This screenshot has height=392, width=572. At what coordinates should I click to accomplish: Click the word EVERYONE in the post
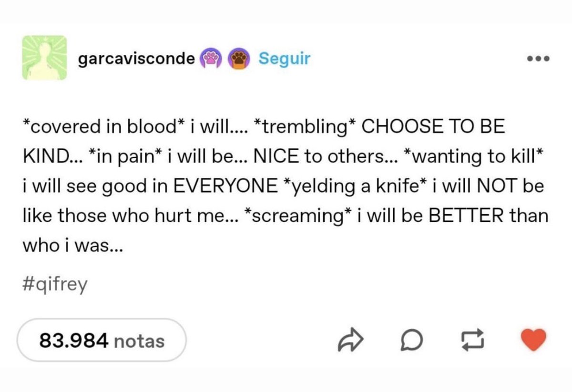(225, 186)
